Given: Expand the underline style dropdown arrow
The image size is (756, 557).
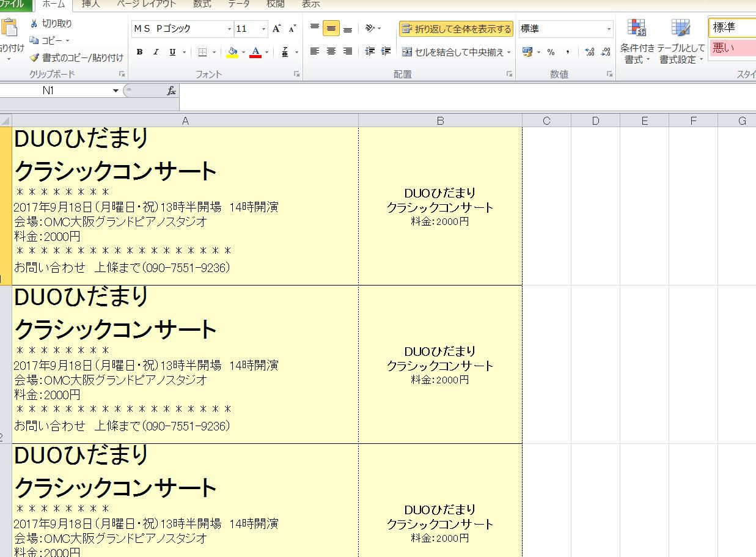Looking at the screenshot, I should [x=184, y=53].
